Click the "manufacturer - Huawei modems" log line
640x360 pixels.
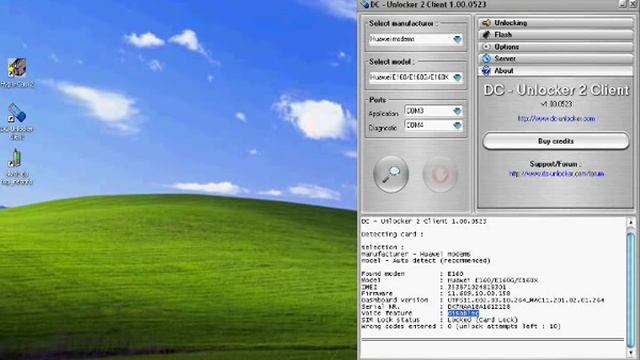[x=416, y=254]
